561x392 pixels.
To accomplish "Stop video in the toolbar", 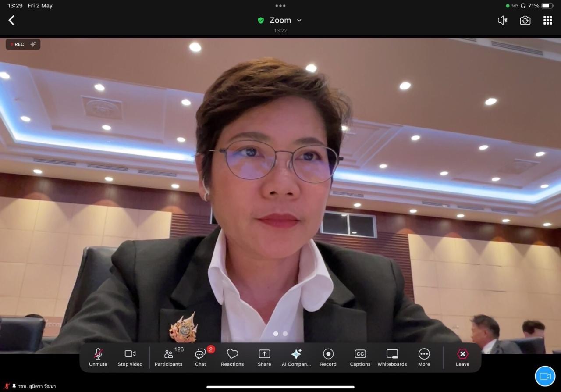I will pyautogui.click(x=130, y=357).
